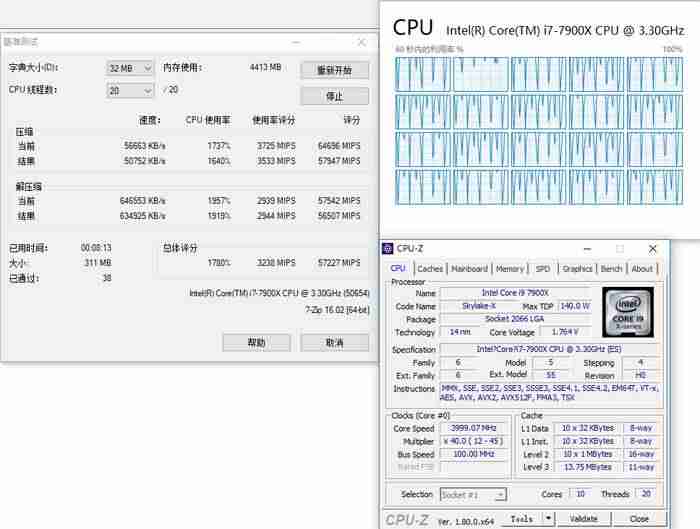700x529 pixels.
Task: Click the size value '311 MB'
Action: pos(98,262)
